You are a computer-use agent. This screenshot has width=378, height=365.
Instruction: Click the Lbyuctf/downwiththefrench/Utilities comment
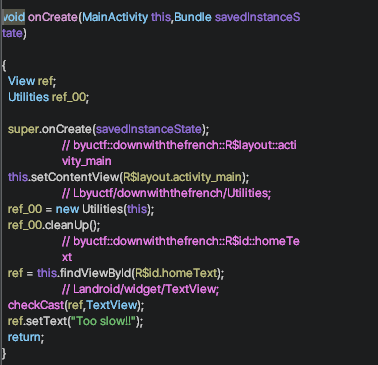coord(167,193)
